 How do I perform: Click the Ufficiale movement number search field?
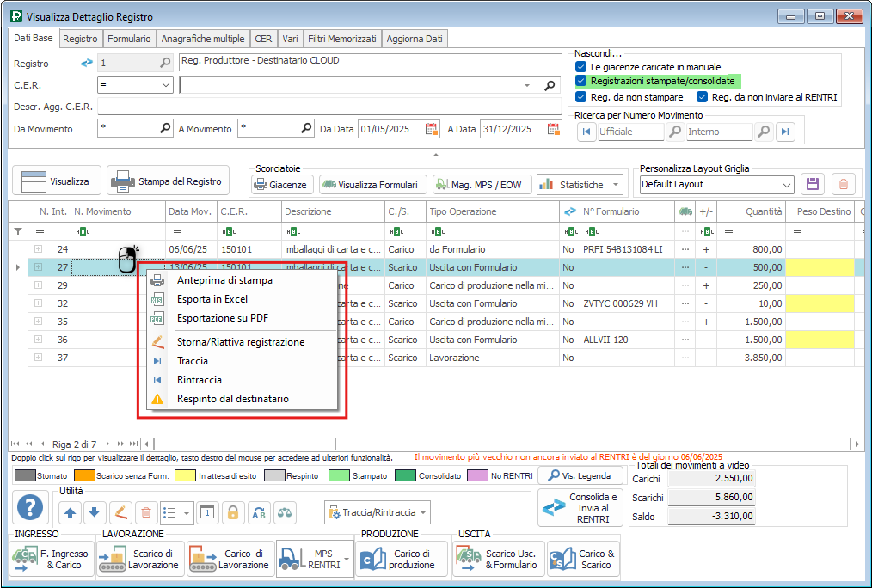[x=630, y=132]
